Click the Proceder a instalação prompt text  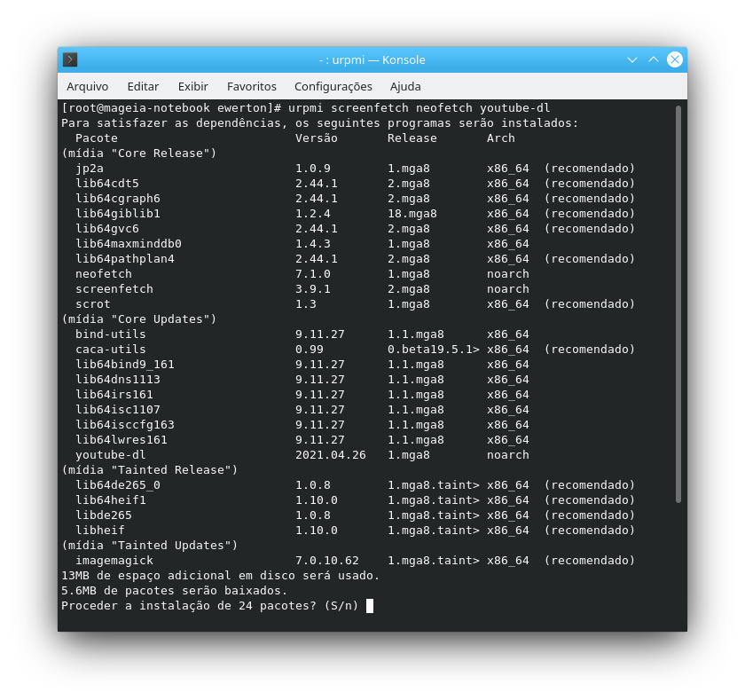tap(209, 606)
